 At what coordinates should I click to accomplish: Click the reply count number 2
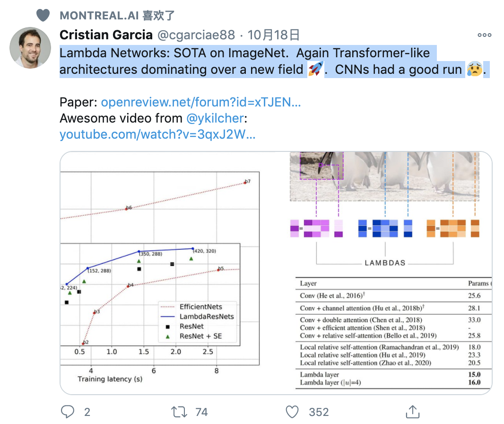87,412
